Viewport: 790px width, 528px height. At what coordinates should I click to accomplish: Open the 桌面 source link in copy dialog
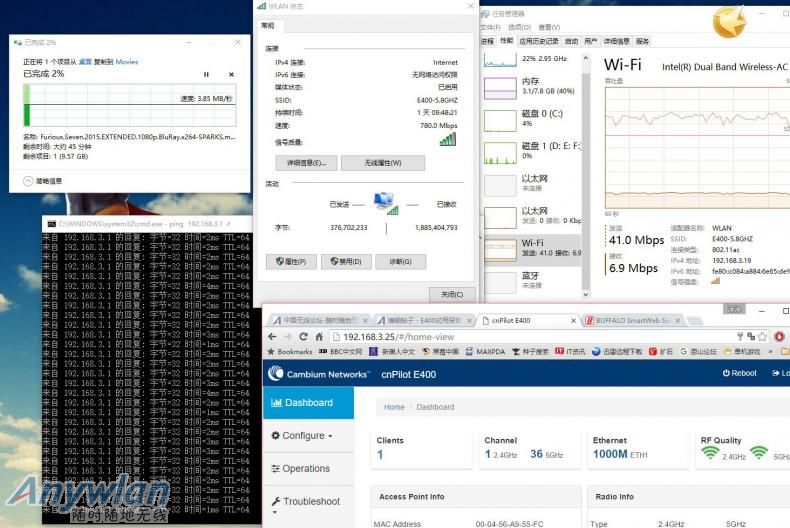[x=85, y=61]
